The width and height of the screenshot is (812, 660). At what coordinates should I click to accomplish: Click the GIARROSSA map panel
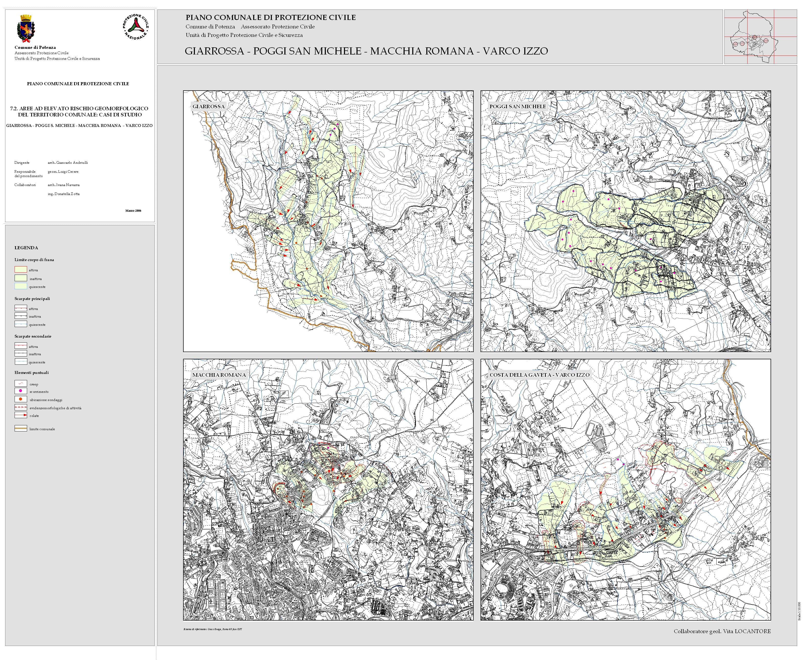pos(328,221)
